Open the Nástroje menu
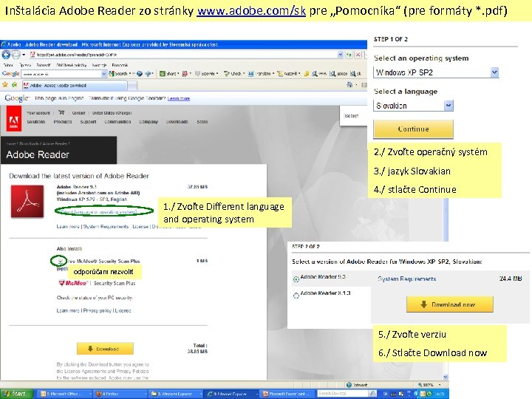Viewport: 532px width, 399px height. tap(99, 65)
